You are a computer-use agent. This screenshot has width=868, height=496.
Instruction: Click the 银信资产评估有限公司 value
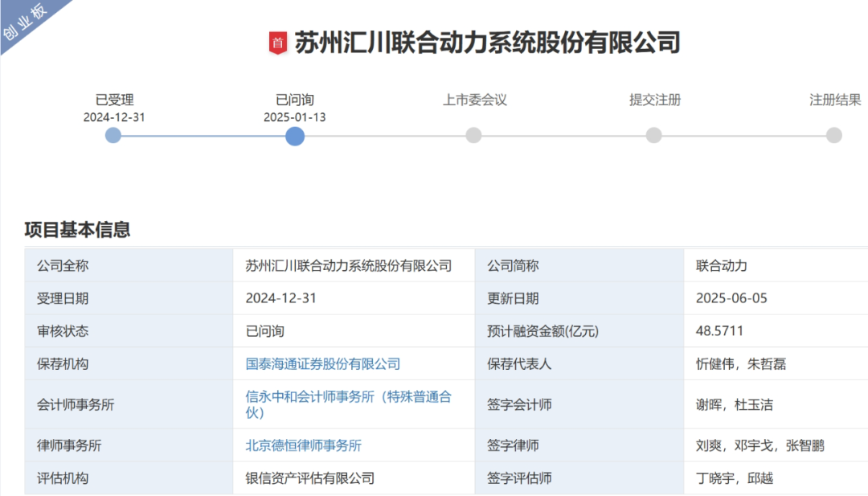(x=310, y=478)
